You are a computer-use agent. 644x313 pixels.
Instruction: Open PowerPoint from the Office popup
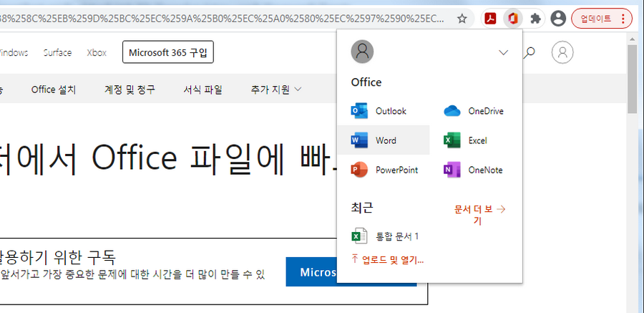point(384,170)
